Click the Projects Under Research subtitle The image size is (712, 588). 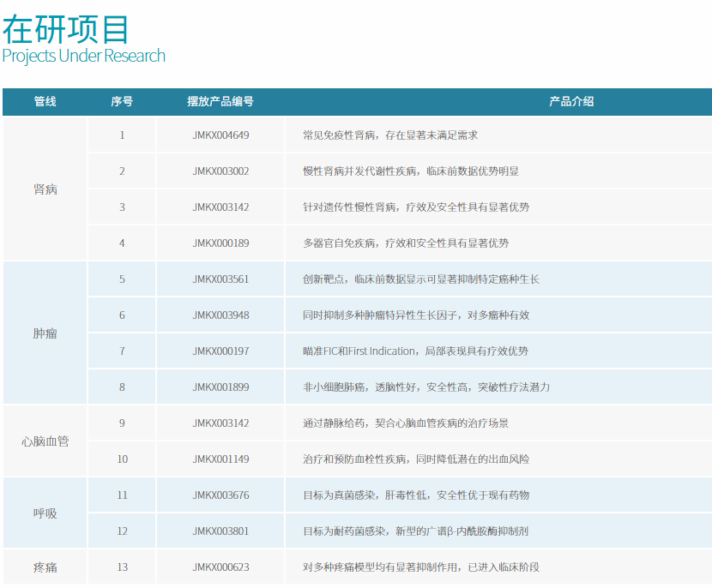click(x=83, y=56)
